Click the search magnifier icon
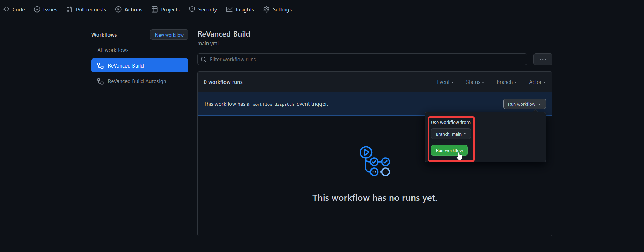Viewport: 644px width, 252px height. coord(204,60)
